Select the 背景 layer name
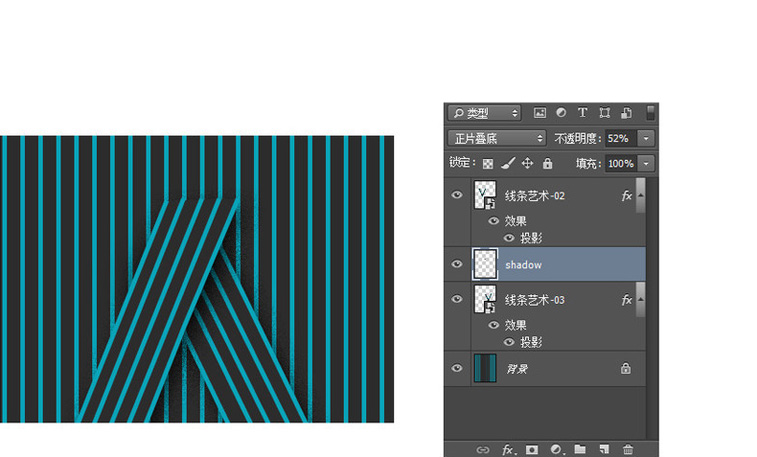Image resolution: width=757 pixels, height=457 pixels. [x=516, y=368]
